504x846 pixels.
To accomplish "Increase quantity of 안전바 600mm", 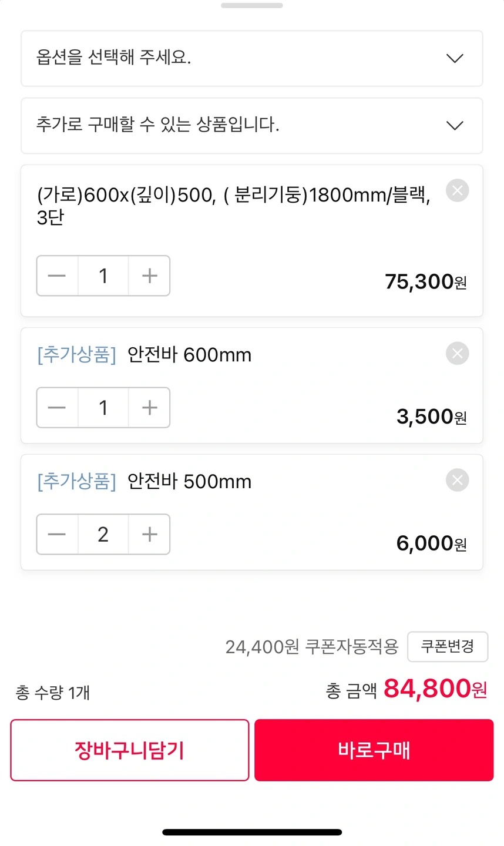I will point(150,408).
